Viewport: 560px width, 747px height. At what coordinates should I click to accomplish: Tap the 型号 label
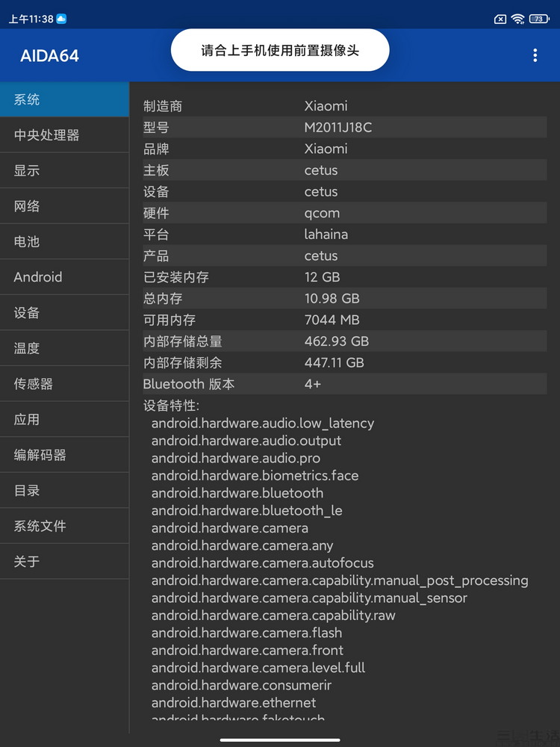(156, 127)
